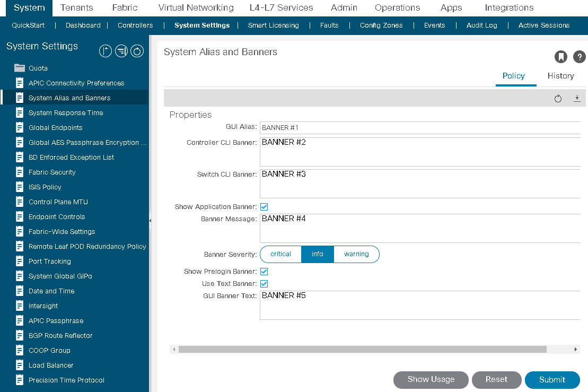
Task: Click the horizontal scrollbar left arrow
Action: (173, 349)
